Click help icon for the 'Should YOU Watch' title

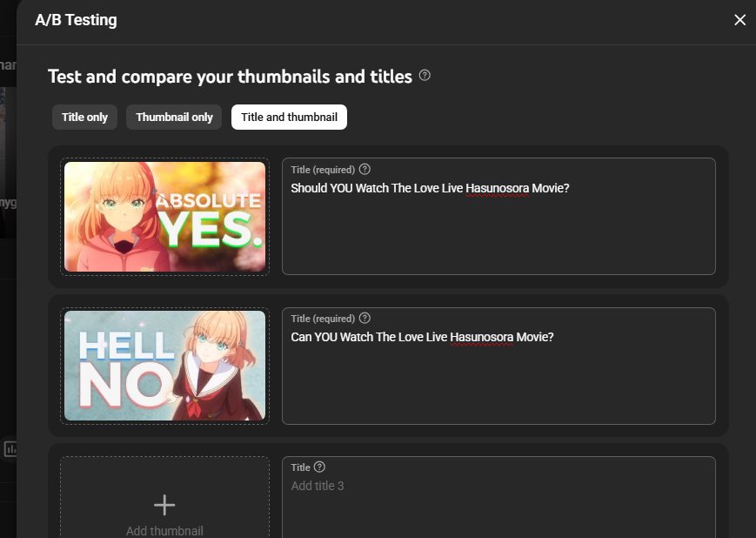(x=365, y=170)
